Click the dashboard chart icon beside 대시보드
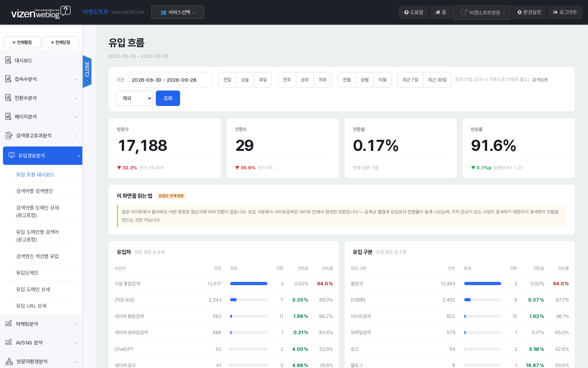Image resolution: width=588 pixels, height=368 pixels. [x=8, y=60]
